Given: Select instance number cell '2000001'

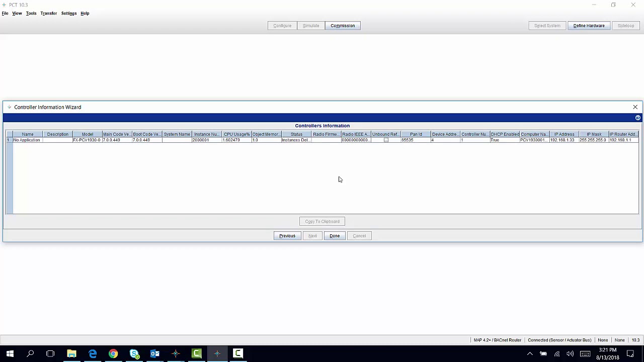Looking at the screenshot, I should pyautogui.click(x=207, y=140).
